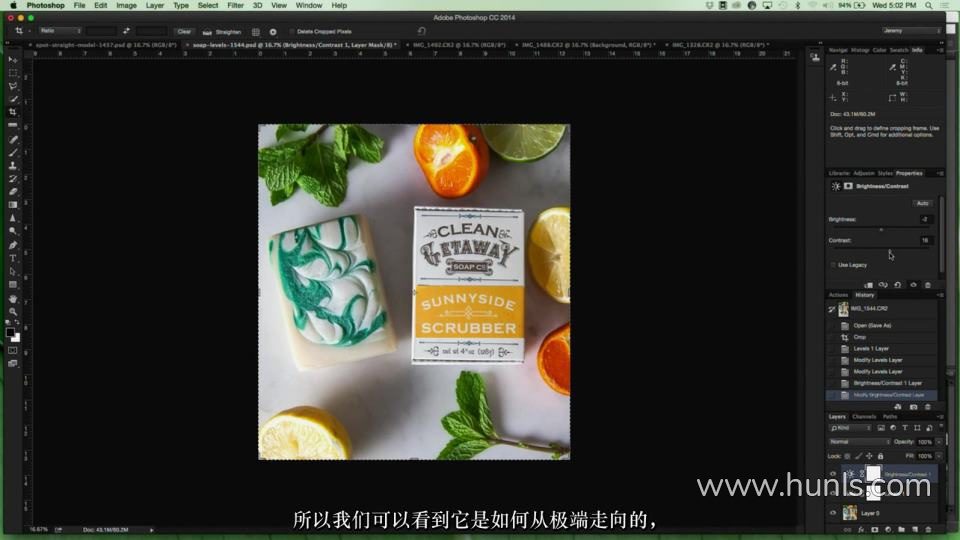Viewport: 960px width, 540px height.
Task: Open additional crop settings gear
Action: click(273, 32)
